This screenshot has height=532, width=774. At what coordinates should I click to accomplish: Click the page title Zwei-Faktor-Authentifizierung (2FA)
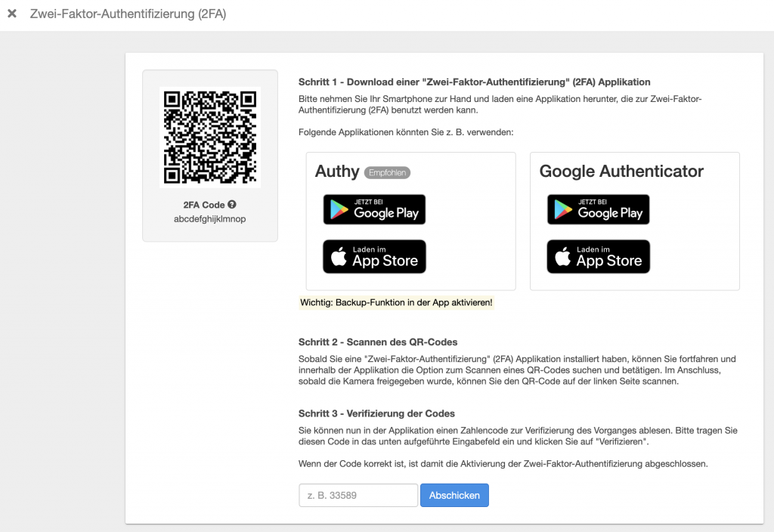click(128, 14)
